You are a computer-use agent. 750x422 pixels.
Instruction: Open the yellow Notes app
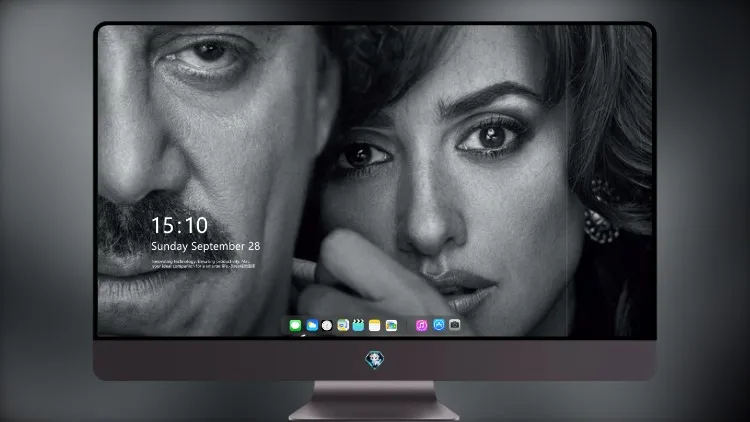375,325
